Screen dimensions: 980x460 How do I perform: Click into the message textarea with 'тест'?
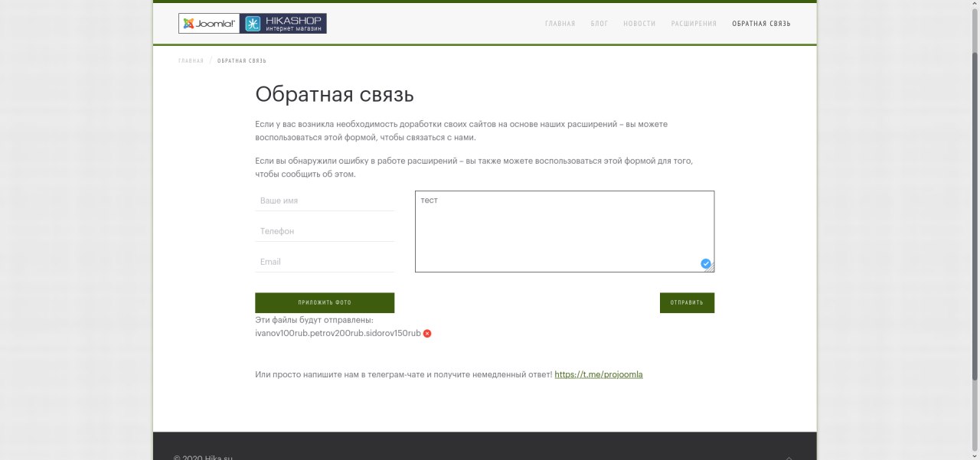tap(564, 231)
